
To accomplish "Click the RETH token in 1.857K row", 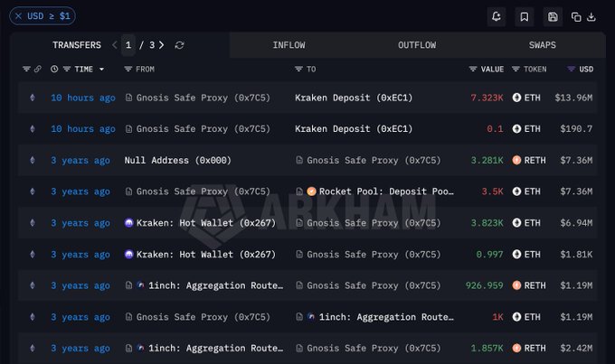I will (x=529, y=349).
